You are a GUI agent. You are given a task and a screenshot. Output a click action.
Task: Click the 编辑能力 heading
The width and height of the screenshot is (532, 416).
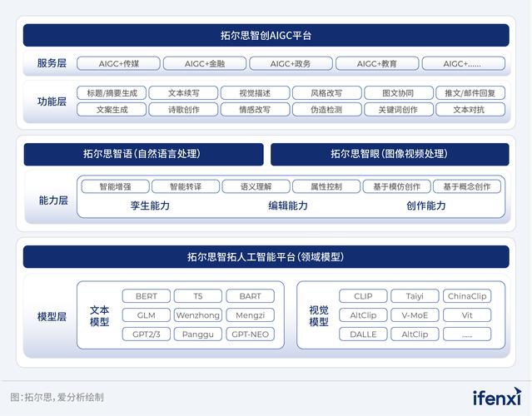tap(288, 206)
